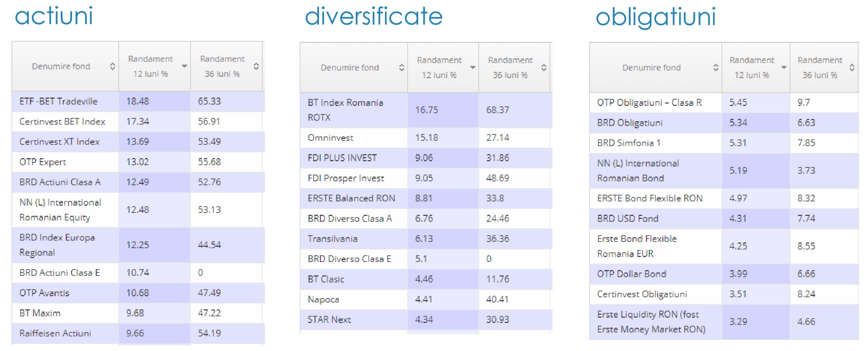Click the Randament 12 luni descending arrow under obligatiuni
The width and height of the screenshot is (868, 351).
click(784, 67)
